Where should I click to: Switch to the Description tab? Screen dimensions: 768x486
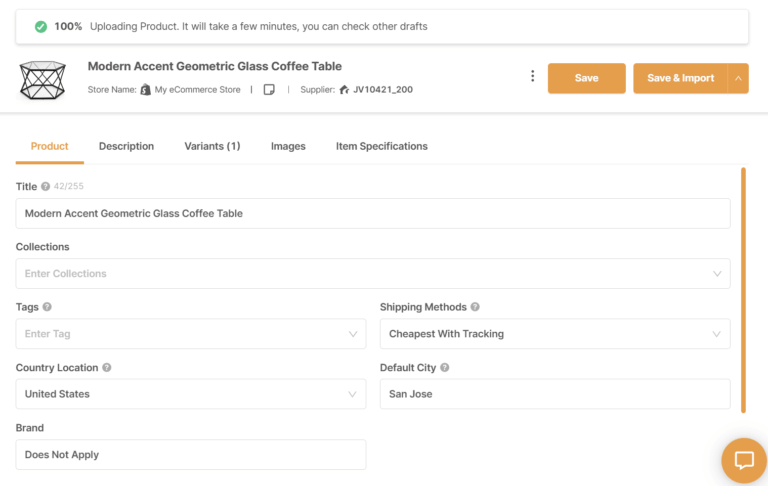(126, 146)
